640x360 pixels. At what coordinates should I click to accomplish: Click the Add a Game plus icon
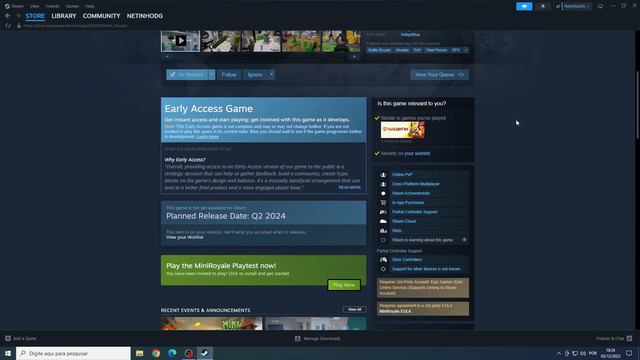pyautogui.click(x=8, y=338)
